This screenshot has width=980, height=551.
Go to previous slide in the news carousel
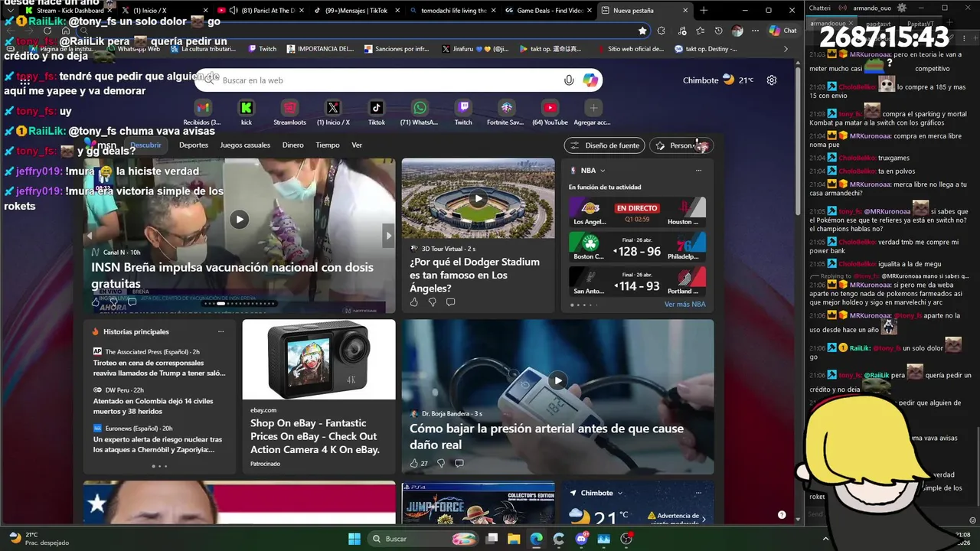[90, 236]
